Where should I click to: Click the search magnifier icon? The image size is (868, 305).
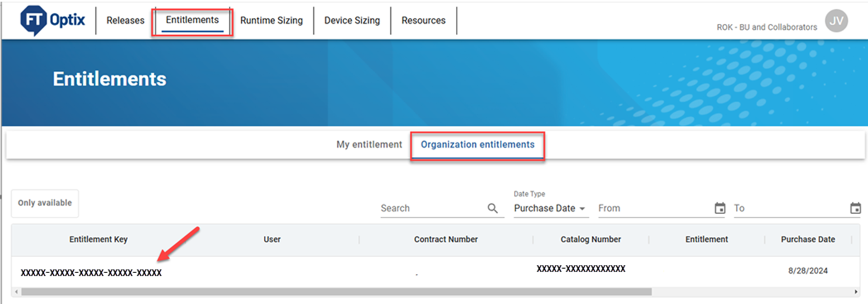tap(493, 208)
